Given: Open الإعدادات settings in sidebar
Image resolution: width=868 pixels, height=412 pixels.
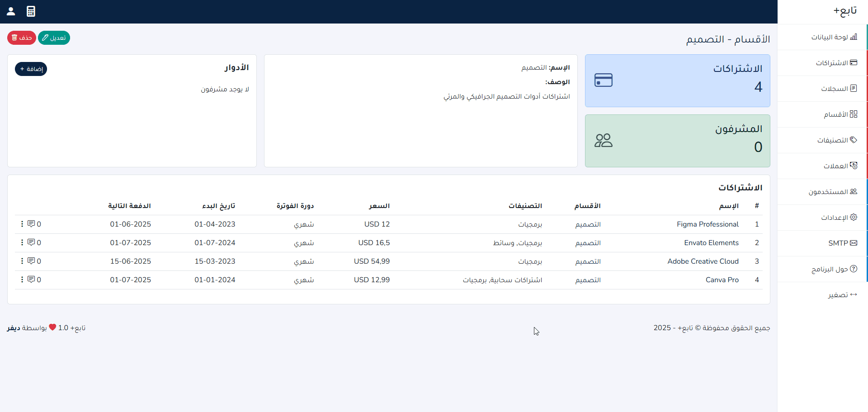Looking at the screenshot, I should [839, 218].
